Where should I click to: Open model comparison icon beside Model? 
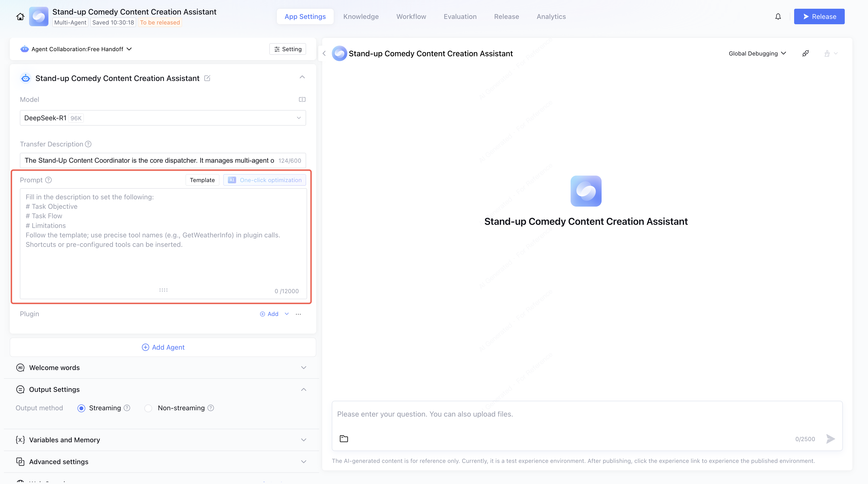[302, 99]
